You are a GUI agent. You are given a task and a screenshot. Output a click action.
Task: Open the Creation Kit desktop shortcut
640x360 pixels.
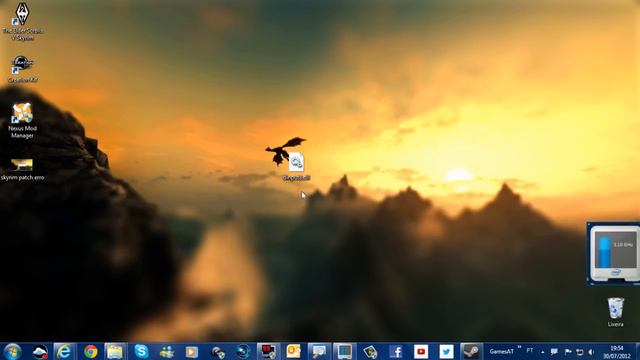tap(22, 69)
